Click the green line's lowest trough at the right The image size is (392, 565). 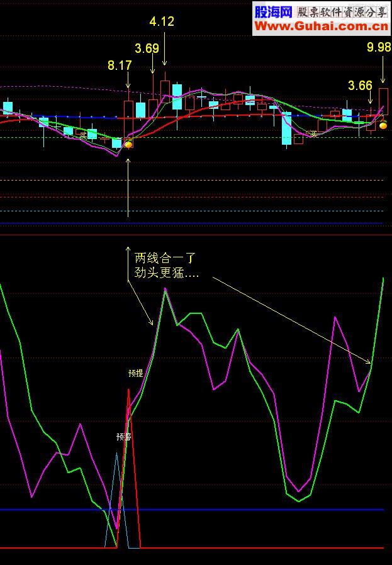[299, 500]
